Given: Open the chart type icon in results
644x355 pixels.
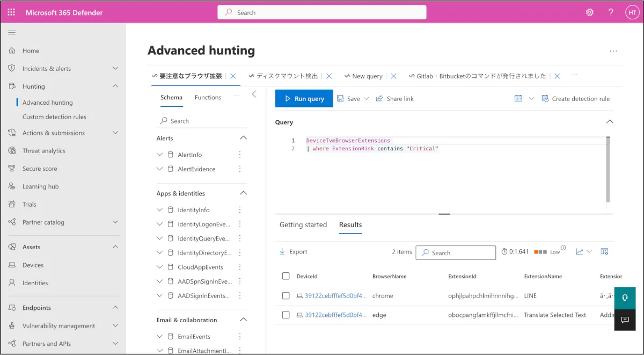Looking at the screenshot, I should (x=580, y=251).
